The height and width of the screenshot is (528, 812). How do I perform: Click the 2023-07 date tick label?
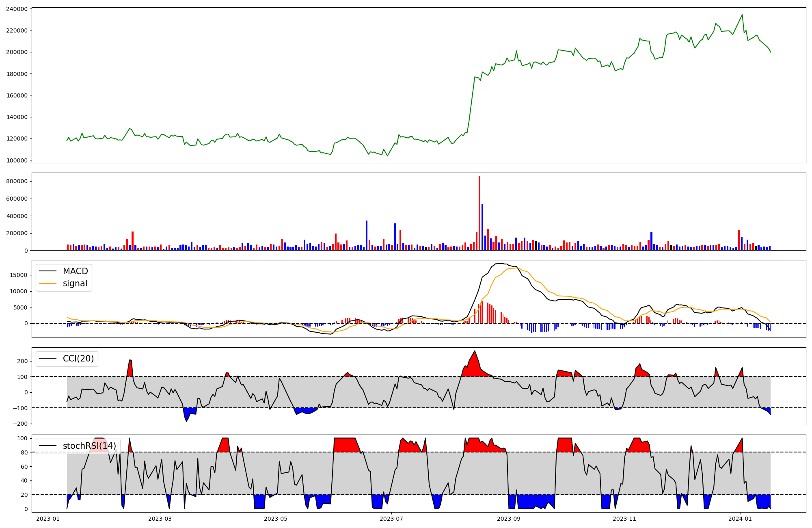(x=392, y=519)
